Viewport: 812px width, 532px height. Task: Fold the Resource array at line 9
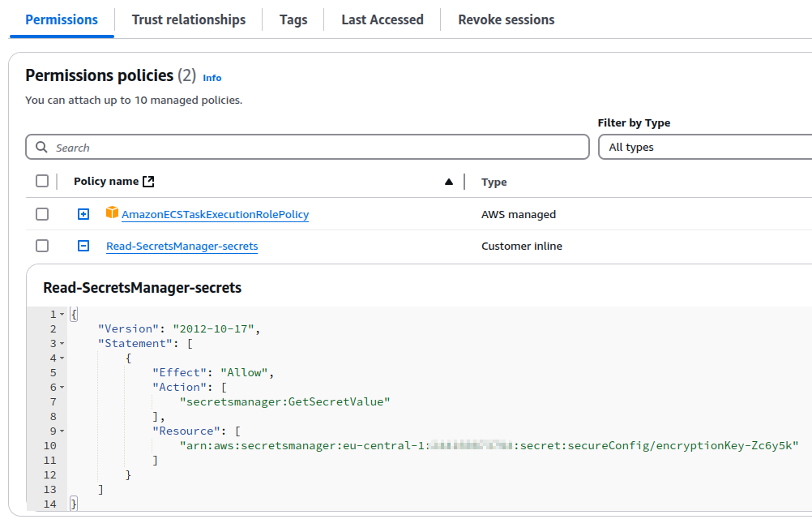pyautogui.click(x=62, y=431)
